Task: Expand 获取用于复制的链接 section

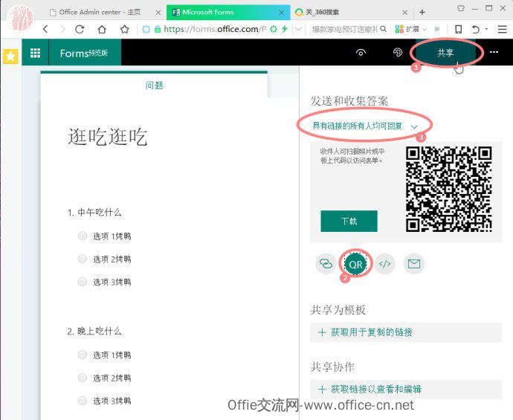Action: (x=406, y=332)
